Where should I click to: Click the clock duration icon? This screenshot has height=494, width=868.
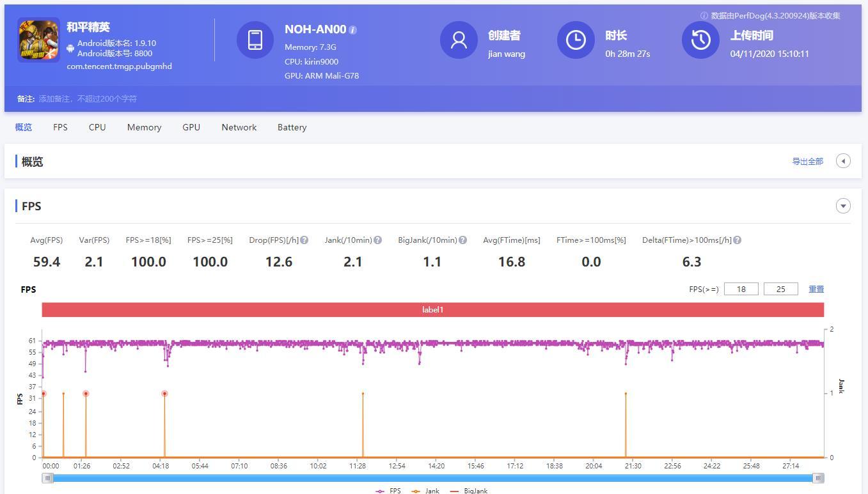[x=576, y=40]
